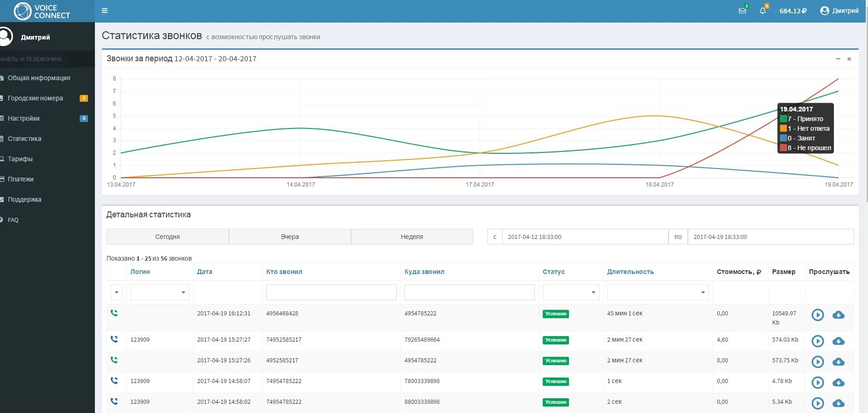The image size is (868, 413).
Task: Sort by the Куда звонил column header
Action: point(424,272)
